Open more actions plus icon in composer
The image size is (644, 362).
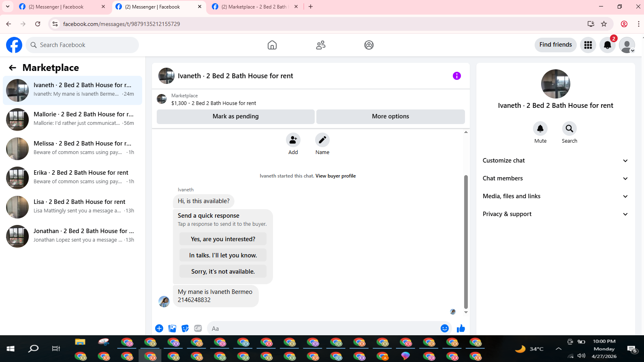[159, 328]
